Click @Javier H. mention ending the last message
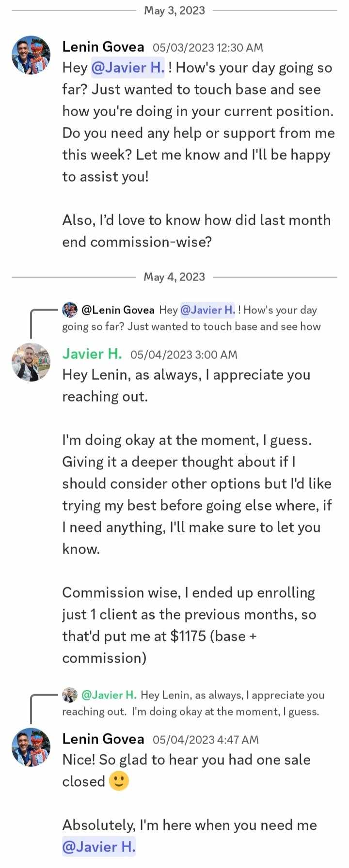This screenshot has width=349, height=868. [x=99, y=847]
